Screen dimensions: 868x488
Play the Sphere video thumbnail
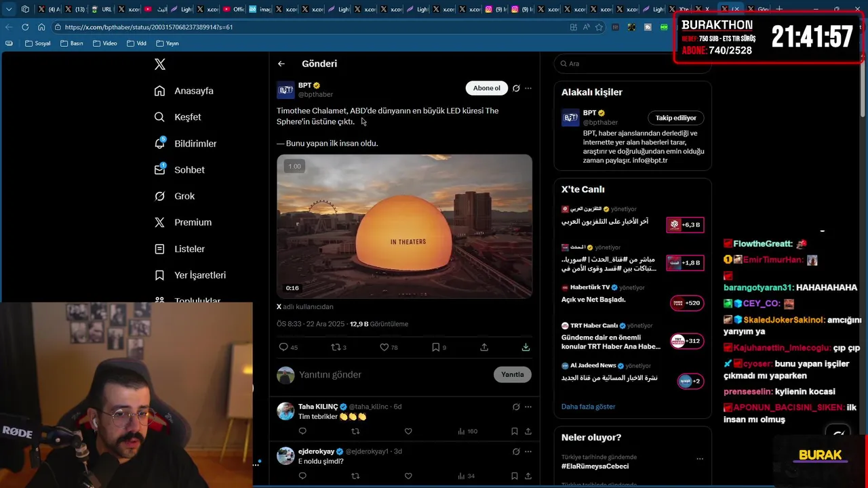(404, 226)
